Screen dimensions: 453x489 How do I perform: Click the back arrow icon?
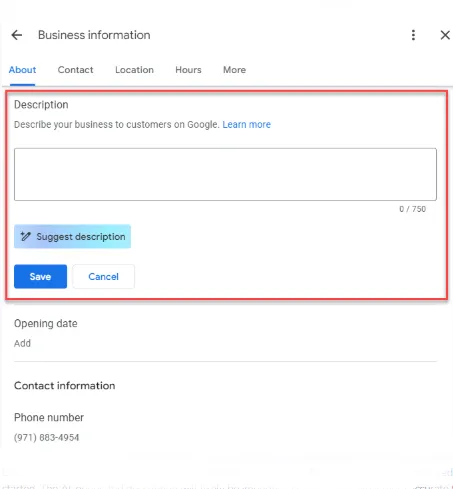[17, 35]
